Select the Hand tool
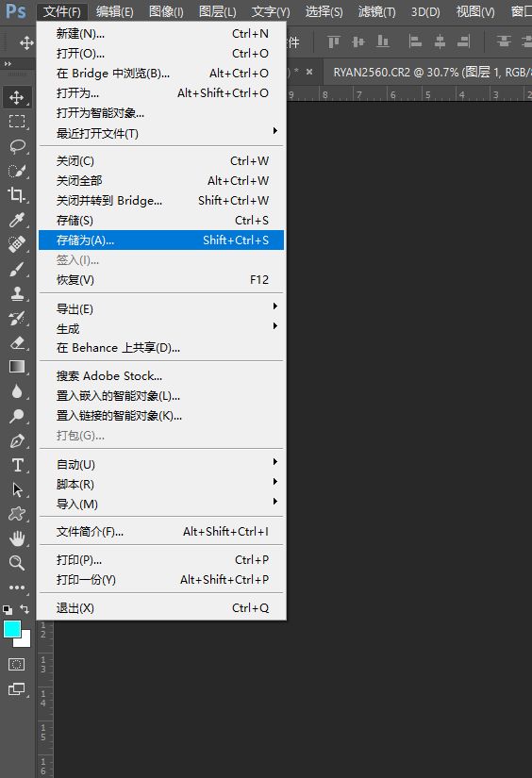This screenshot has width=532, height=778. click(17, 538)
